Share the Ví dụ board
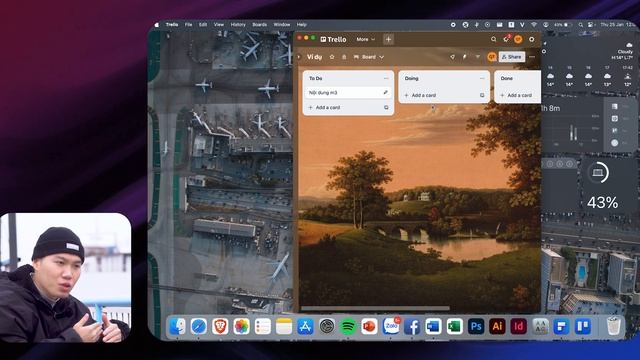The width and height of the screenshot is (640, 360). 511,57
